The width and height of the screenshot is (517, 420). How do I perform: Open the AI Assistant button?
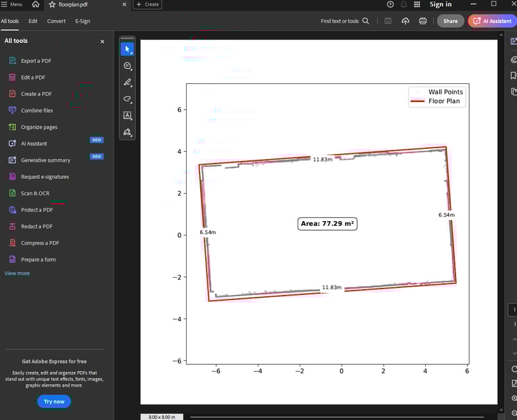pos(492,21)
